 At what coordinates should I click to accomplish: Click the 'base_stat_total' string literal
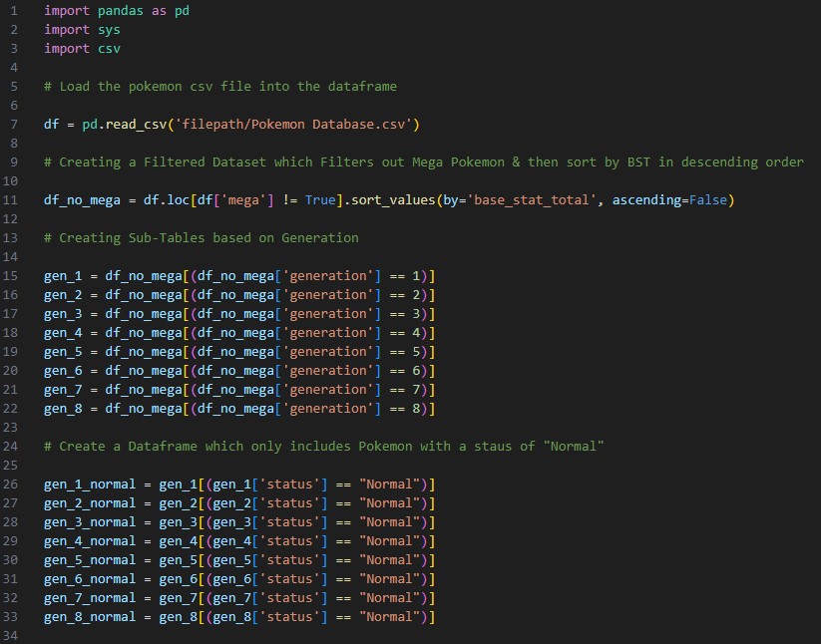532,200
